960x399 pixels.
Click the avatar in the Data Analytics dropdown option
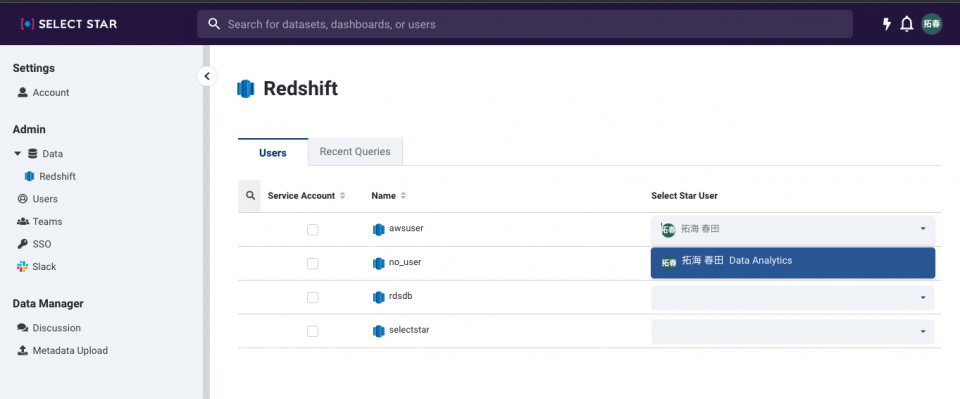click(x=669, y=263)
